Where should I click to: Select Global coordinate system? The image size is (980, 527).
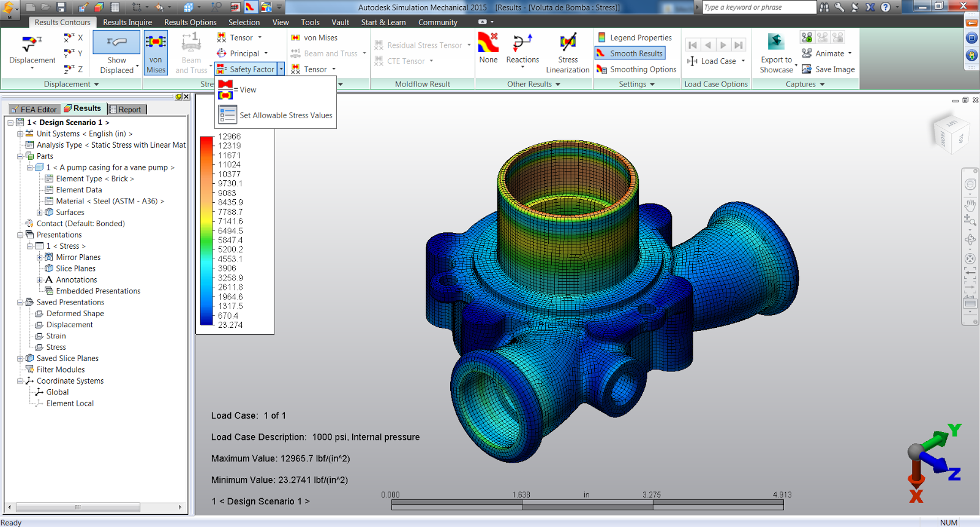click(58, 392)
